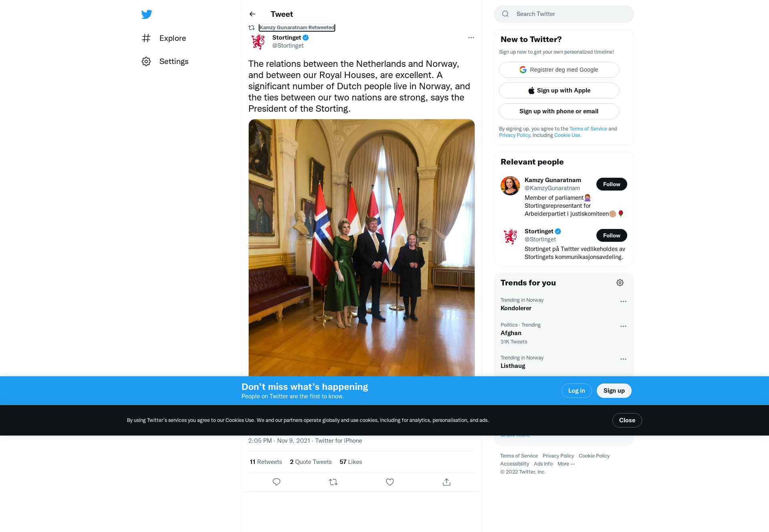Open more options for Kondolerer trend
Screen dimensions: 769x532
(623, 301)
